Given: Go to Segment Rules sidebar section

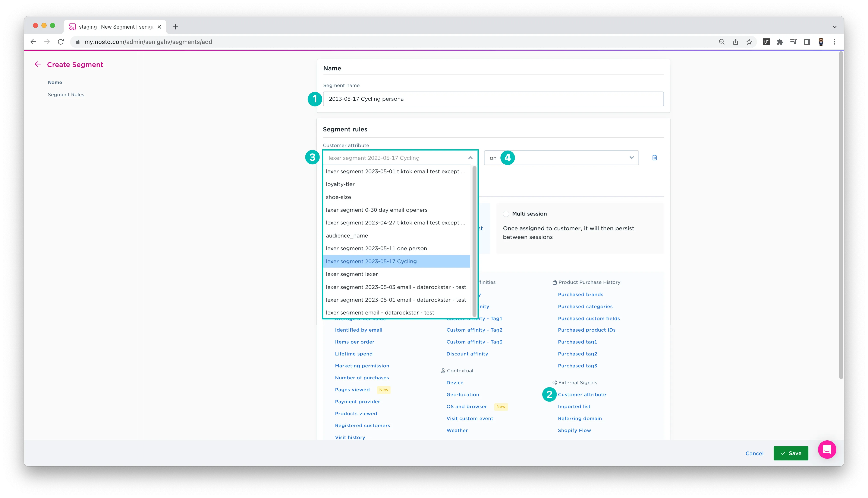Looking at the screenshot, I should click(66, 94).
